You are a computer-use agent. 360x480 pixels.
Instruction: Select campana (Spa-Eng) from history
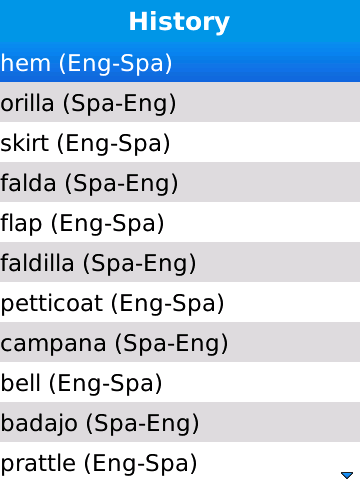click(180, 342)
